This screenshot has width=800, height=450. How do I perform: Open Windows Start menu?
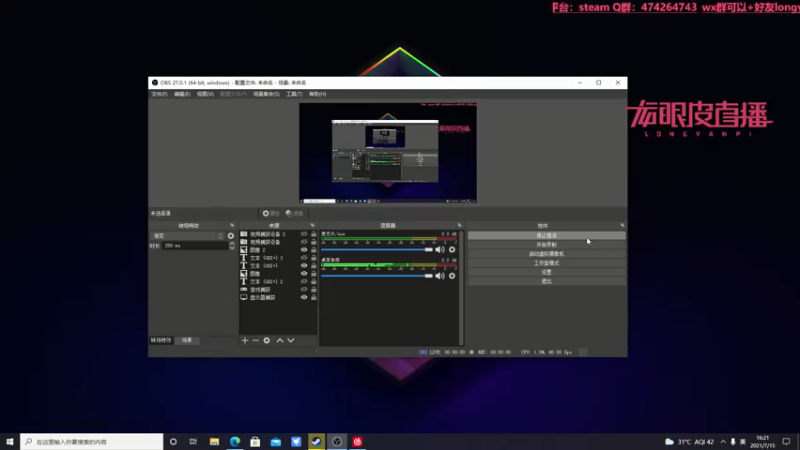click(10, 441)
